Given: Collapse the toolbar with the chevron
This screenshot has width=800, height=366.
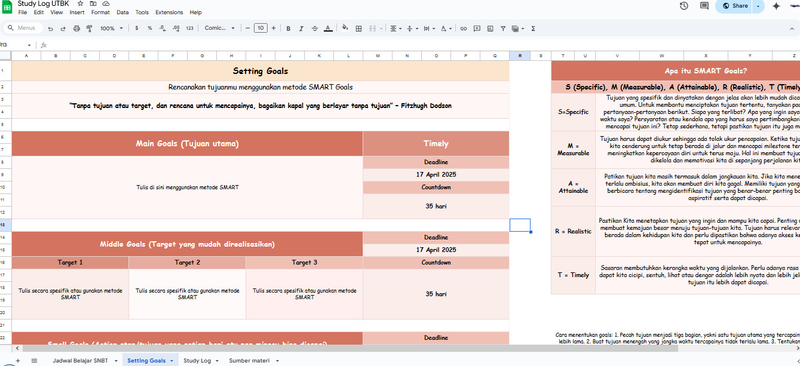Looking at the screenshot, I should point(792,29).
